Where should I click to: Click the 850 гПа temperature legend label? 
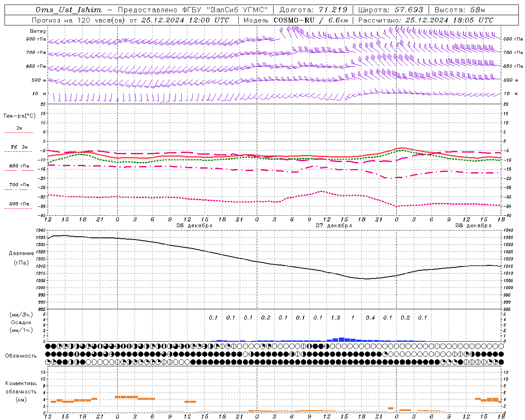(19, 166)
